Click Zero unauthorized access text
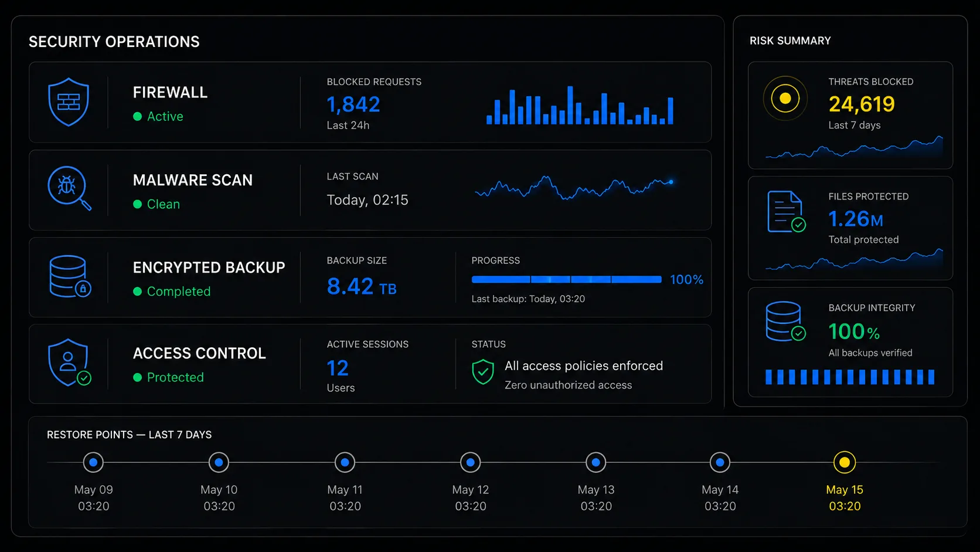The width and height of the screenshot is (980, 552). coord(569,385)
